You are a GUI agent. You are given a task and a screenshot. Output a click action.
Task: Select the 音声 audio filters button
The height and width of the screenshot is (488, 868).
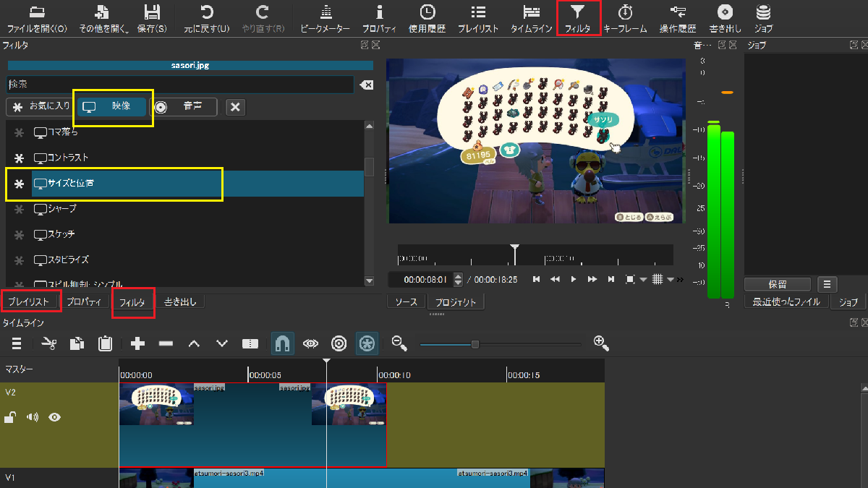click(183, 106)
